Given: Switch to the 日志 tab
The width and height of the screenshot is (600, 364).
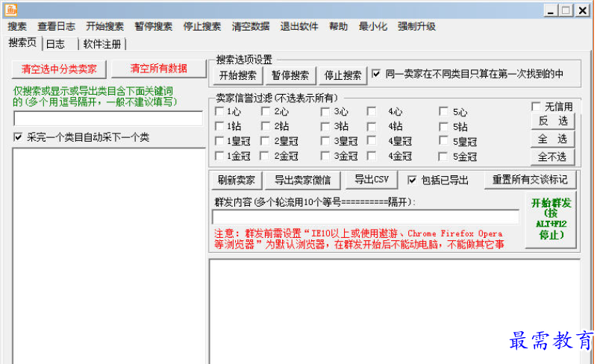Looking at the screenshot, I should coord(60,44).
